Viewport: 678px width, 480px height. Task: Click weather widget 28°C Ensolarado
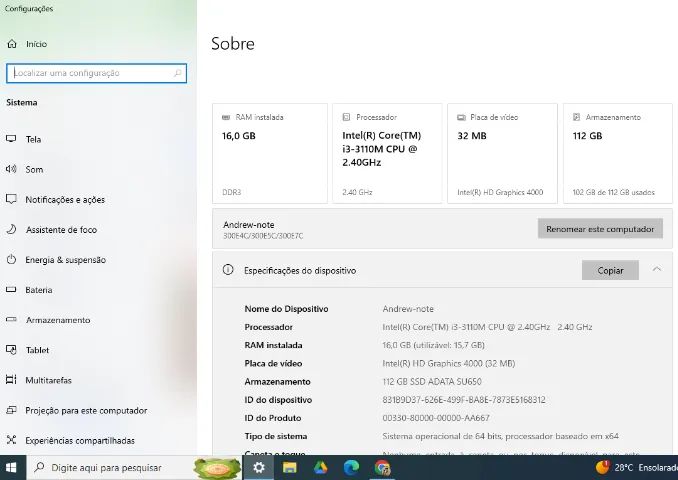(x=636, y=467)
